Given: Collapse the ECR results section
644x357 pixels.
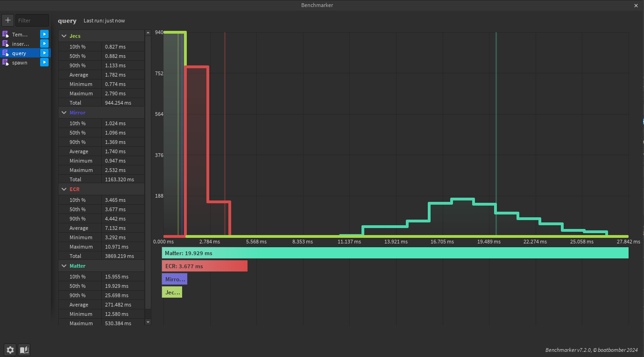Looking at the screenshot, I should click(64, 189).
